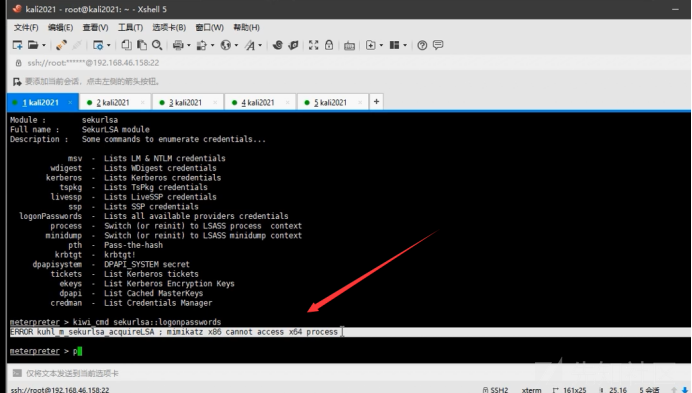Expand the Properties dropdown arrow
The image size is (692, 393).
pyautogui.click(x=109, y=45)
